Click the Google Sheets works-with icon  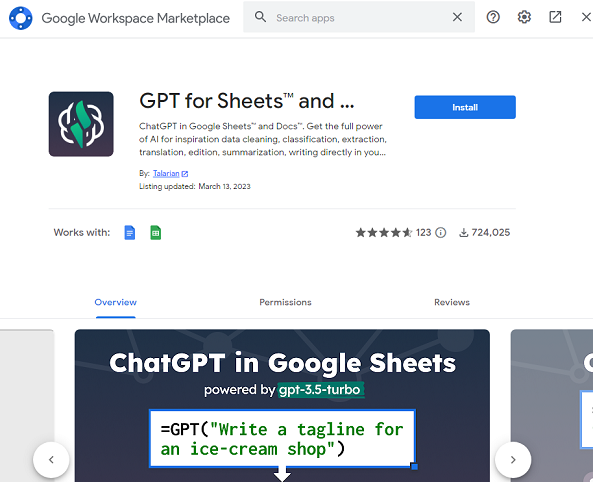[155, 232]
